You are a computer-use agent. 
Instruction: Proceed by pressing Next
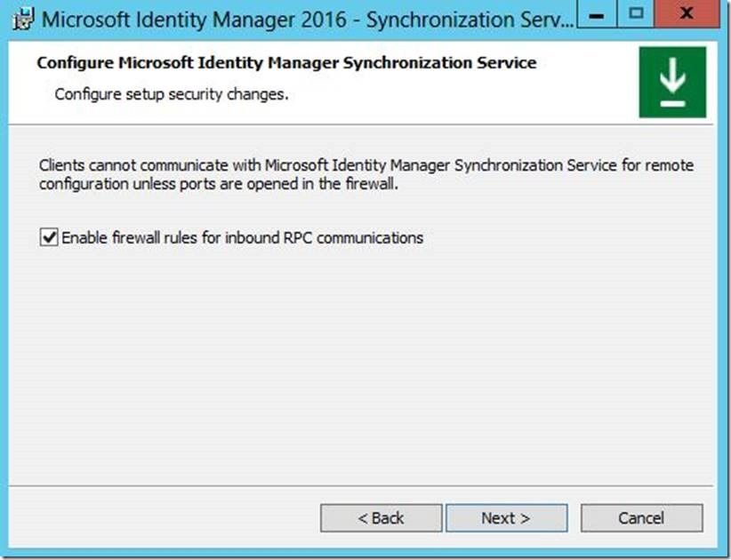coord(506,517)
